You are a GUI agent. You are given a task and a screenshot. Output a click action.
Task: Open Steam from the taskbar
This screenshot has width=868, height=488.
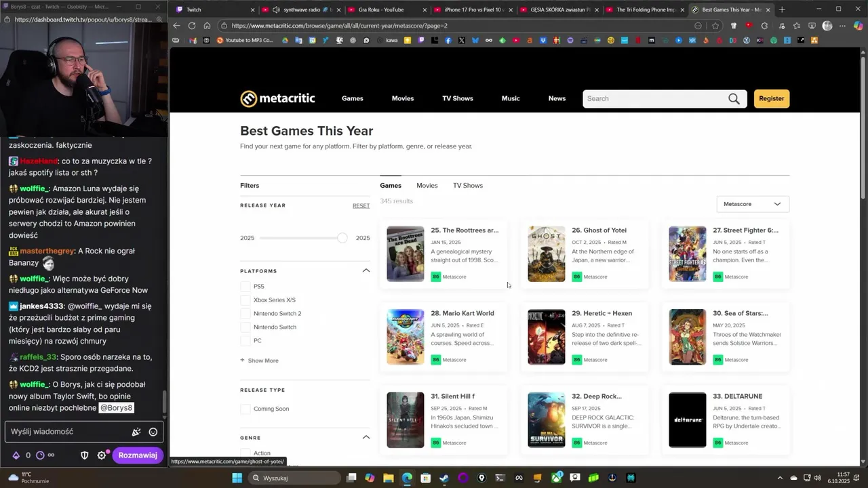[x=444, y=478]
